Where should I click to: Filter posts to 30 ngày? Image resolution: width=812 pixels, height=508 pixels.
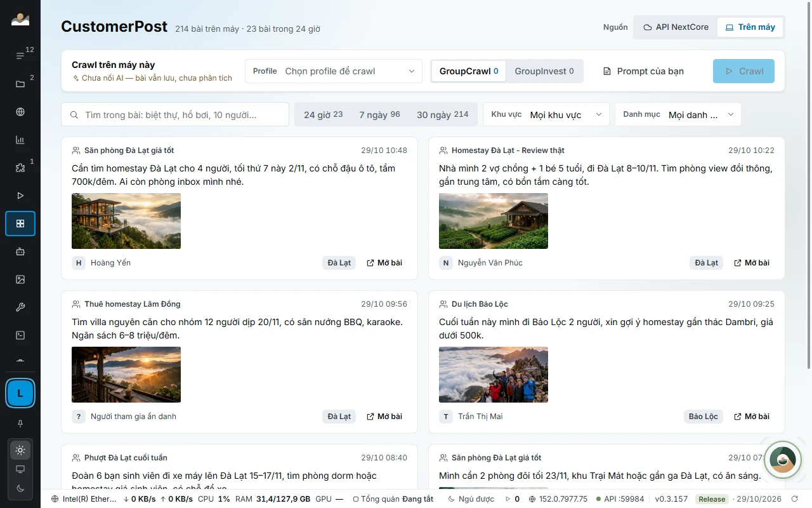[x=443, y=115]
